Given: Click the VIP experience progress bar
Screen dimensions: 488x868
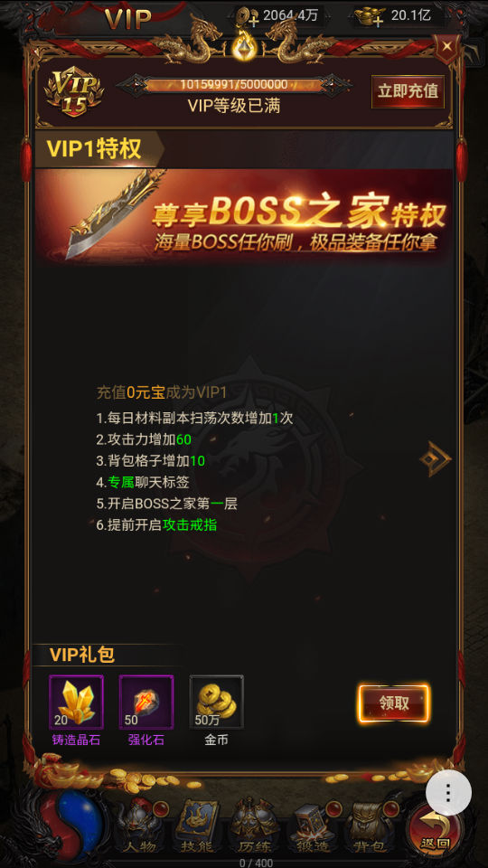Looking at the screenshot, I should click(233, 85).
